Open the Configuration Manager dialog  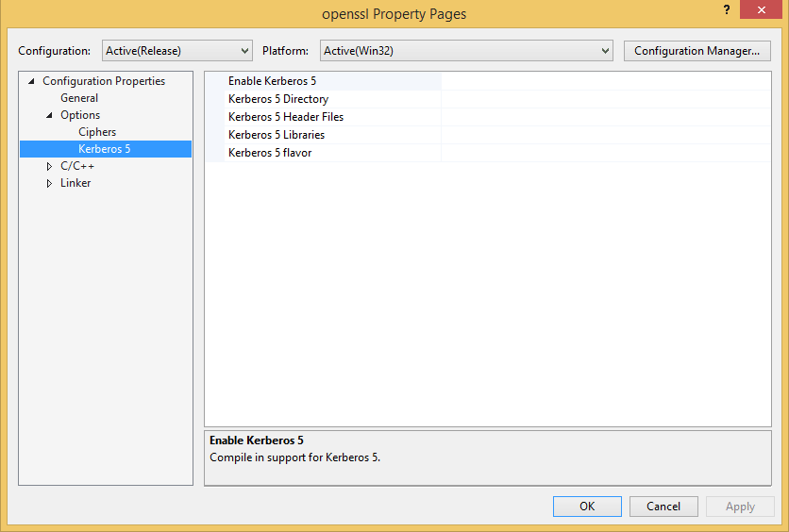tap(697, 51)
